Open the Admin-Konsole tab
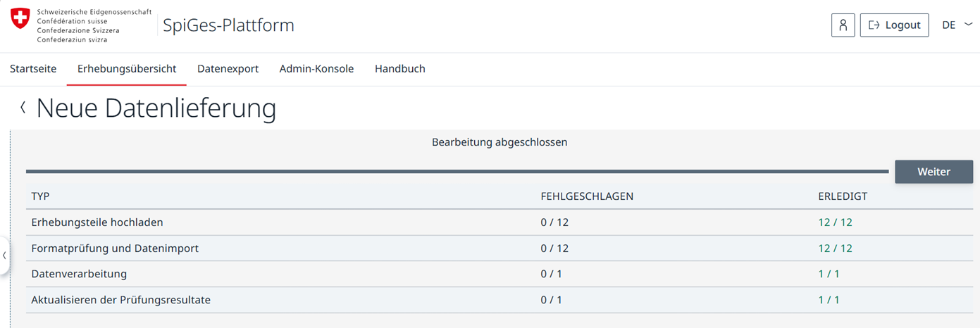The width and height of the screenshot is (980, 328). (x=316, y=69)
